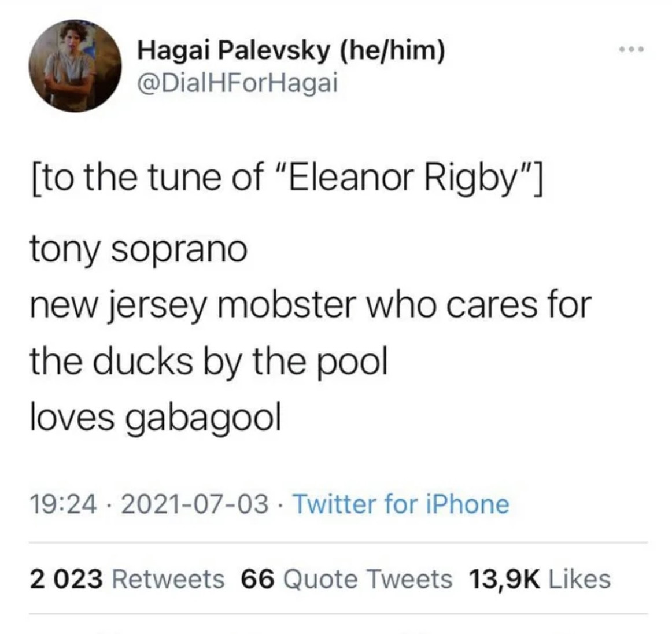Click the 2021-07-03 tweet date
The height and width of the screenshot is (634, 672).
195,504
